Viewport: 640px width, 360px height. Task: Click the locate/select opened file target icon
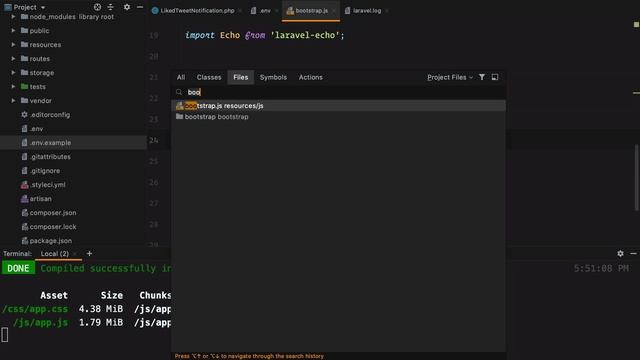pyautogui.click(x=97, y=7)
